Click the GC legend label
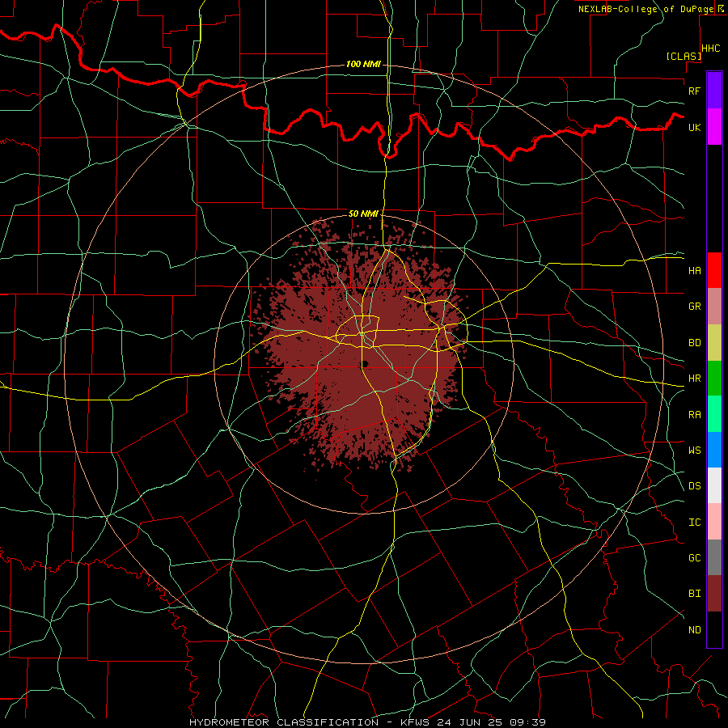728x728 pixels. (x=694, y=558)
